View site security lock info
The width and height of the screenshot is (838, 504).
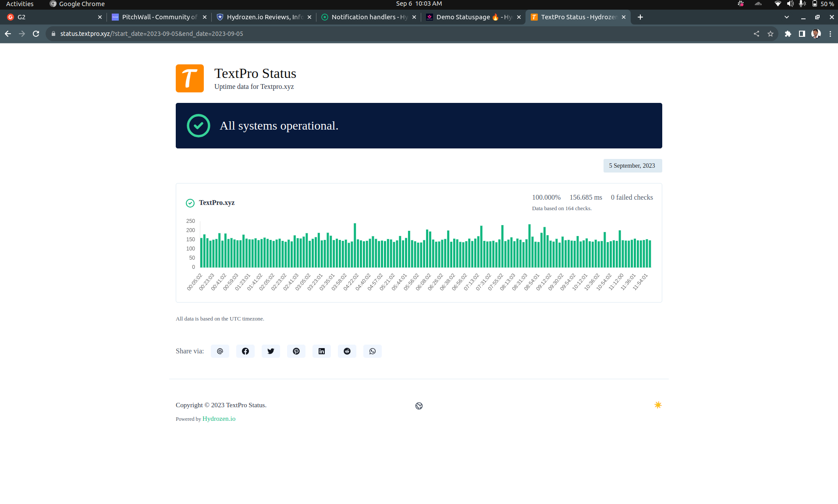[53, 34]
